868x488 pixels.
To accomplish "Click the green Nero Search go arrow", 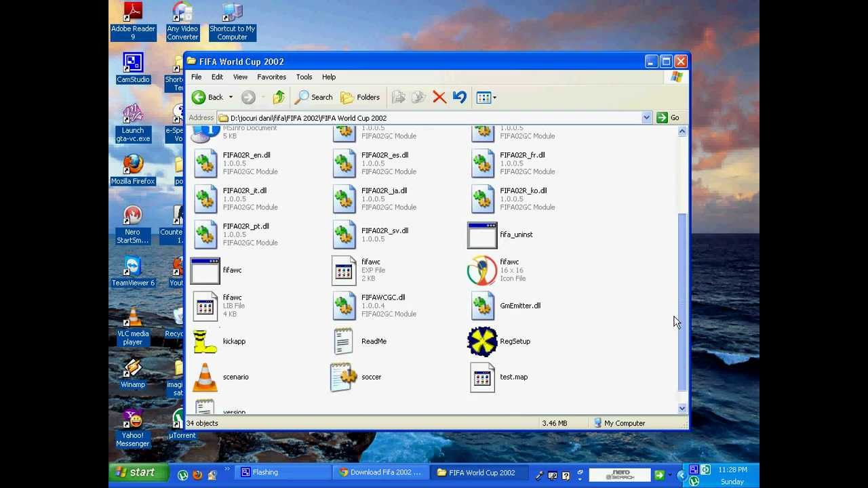I will [658, 475].
